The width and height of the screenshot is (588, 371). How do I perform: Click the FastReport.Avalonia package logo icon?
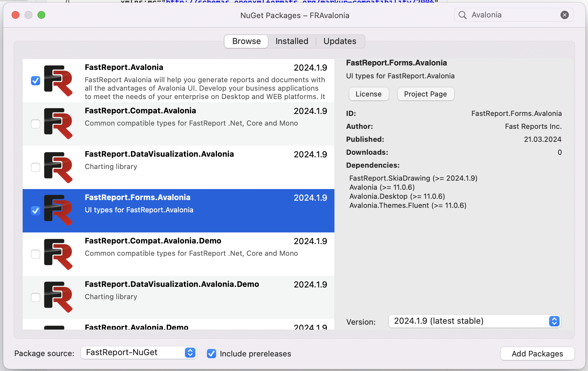click(x=58, y=81)
